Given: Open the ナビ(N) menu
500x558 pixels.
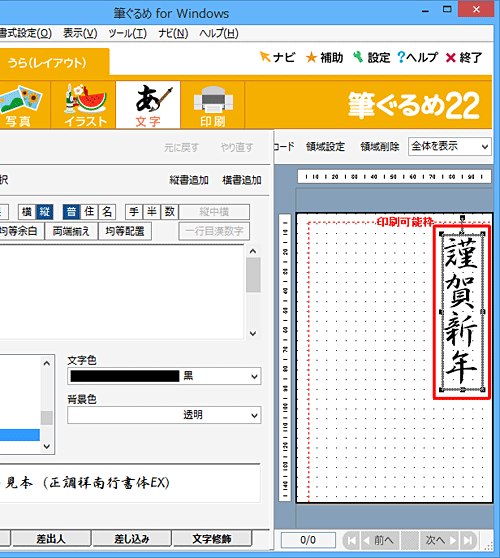Looking at the screenshot, I should point(173,33).
